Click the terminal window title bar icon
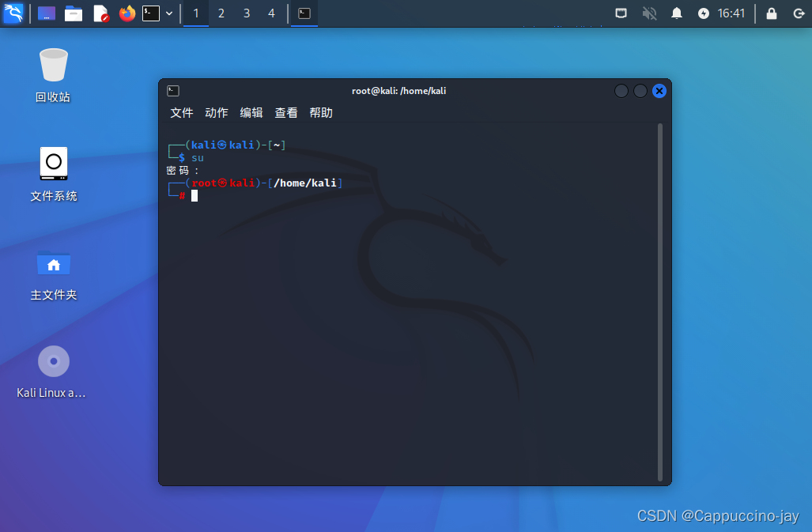 [173, 91]
